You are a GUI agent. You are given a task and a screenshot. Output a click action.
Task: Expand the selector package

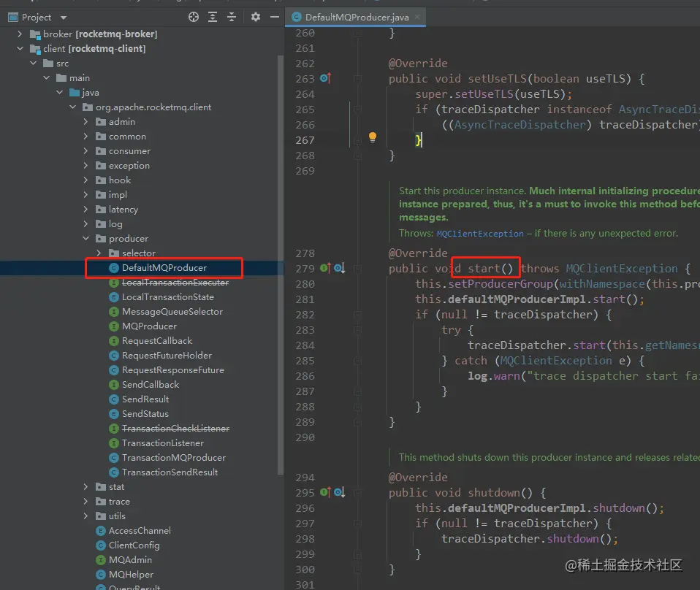click(99, 253)
